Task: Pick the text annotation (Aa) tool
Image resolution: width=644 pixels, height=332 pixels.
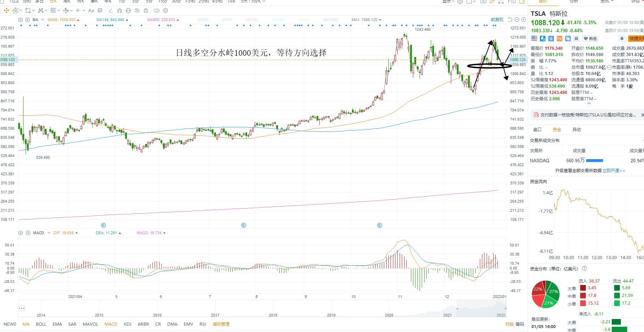Action: click(91, 11)
